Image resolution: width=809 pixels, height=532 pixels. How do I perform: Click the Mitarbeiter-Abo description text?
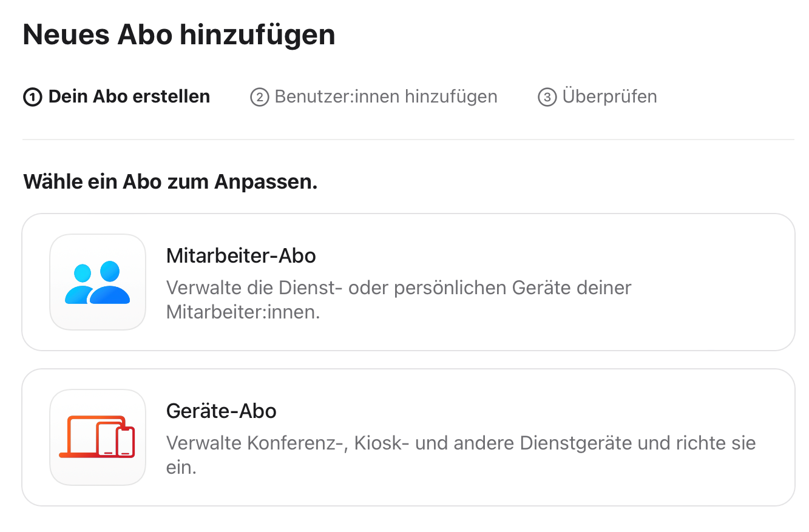pos(399,300)
